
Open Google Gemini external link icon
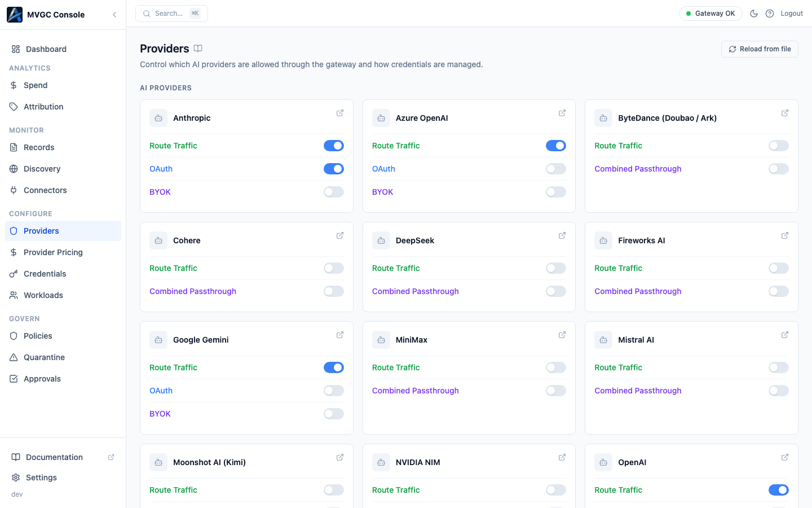(340, 335)
